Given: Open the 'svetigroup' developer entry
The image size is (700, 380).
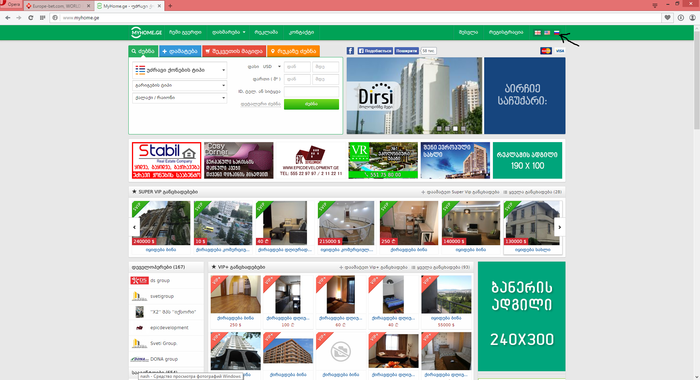Looking at the screenshot, I should point(166,296).
